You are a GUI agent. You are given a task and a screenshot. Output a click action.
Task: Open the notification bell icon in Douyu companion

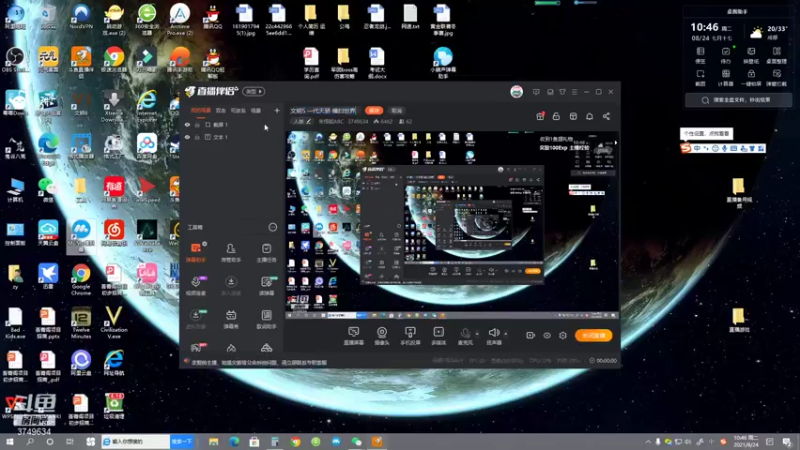pyautogui.click(x=589, y=116)
